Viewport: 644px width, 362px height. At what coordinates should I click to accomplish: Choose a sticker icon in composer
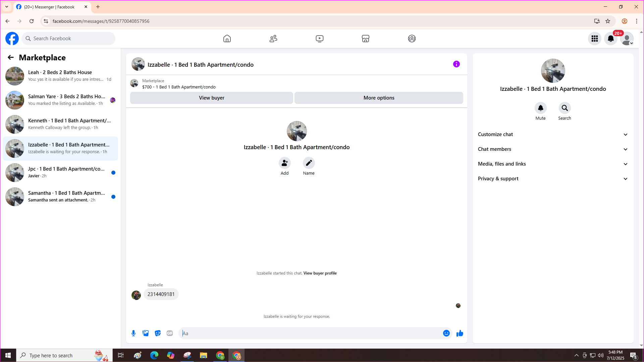[158, 333]
